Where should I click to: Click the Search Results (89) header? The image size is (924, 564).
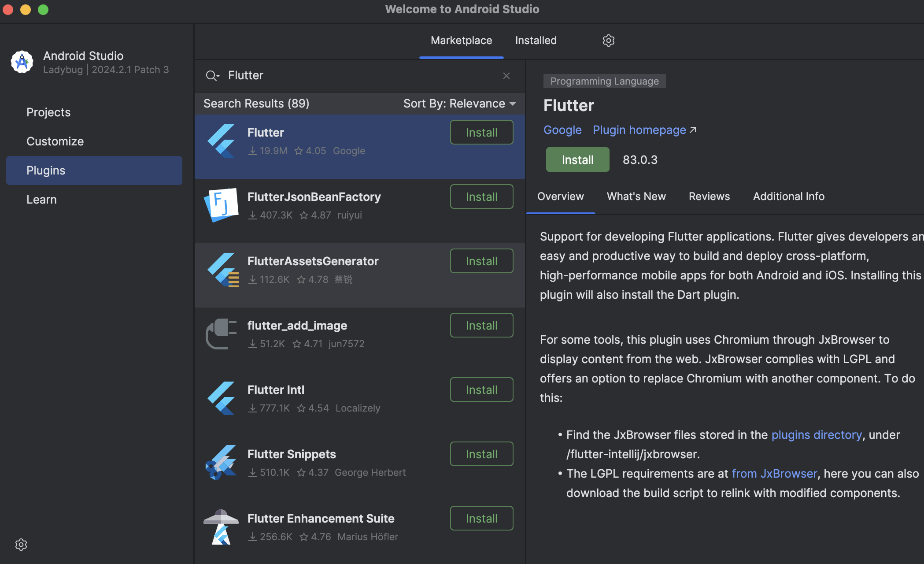256,104
